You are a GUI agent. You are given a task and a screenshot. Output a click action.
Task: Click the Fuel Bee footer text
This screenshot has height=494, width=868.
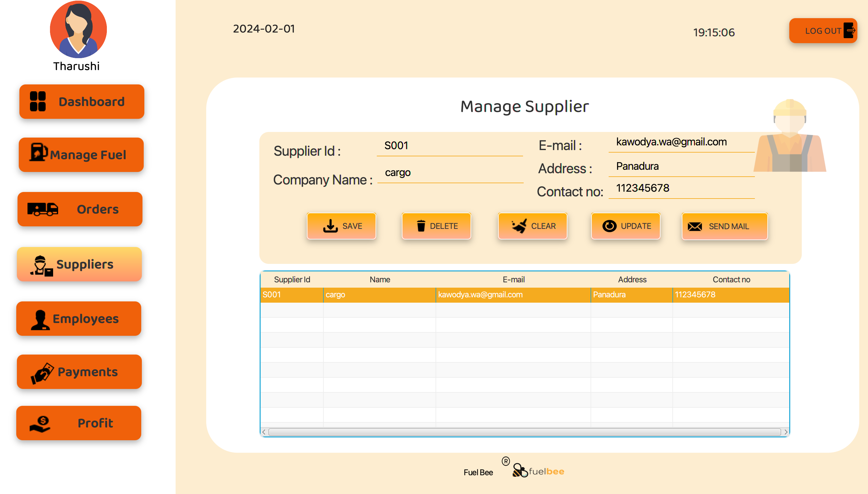click(x=478, y=473)
